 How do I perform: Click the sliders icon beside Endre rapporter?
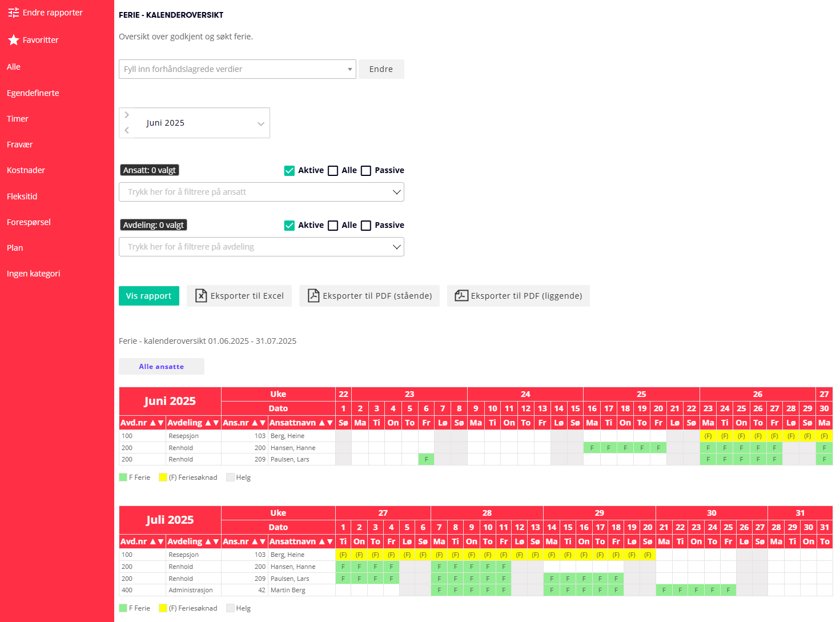pos(14,13)
